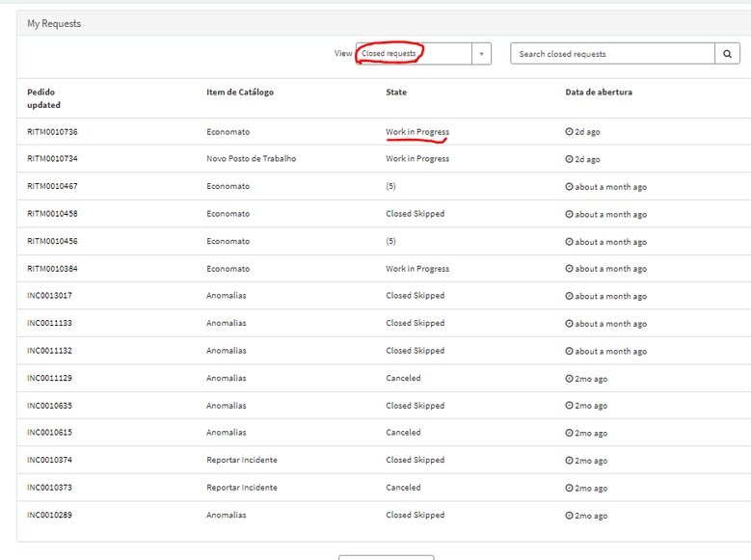Open the View dropdown arrow

pos(481,54)
